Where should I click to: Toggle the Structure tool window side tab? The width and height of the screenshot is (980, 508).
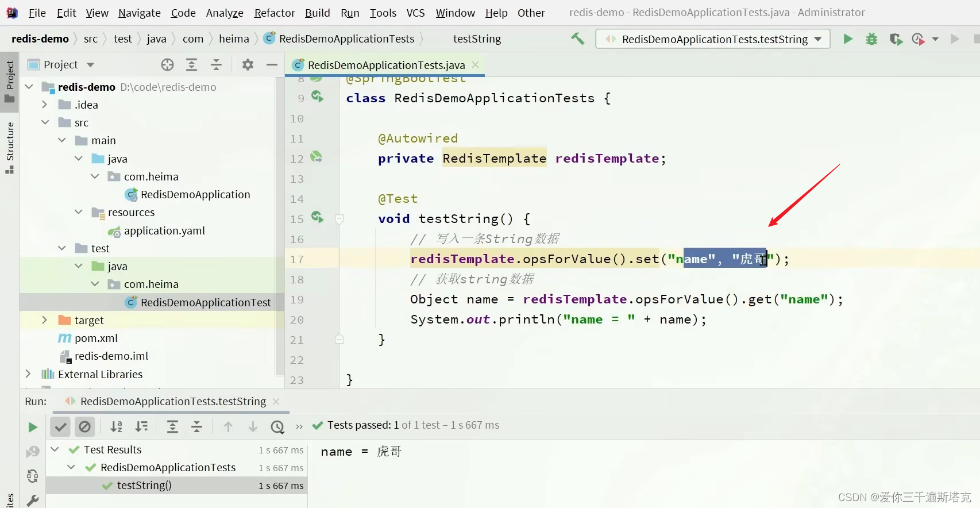[9, 147]
